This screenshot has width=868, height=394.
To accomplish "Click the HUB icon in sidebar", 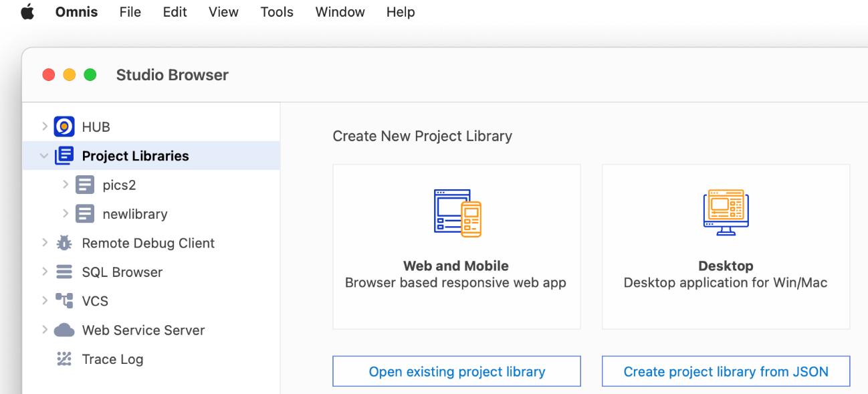I will 64,126.
